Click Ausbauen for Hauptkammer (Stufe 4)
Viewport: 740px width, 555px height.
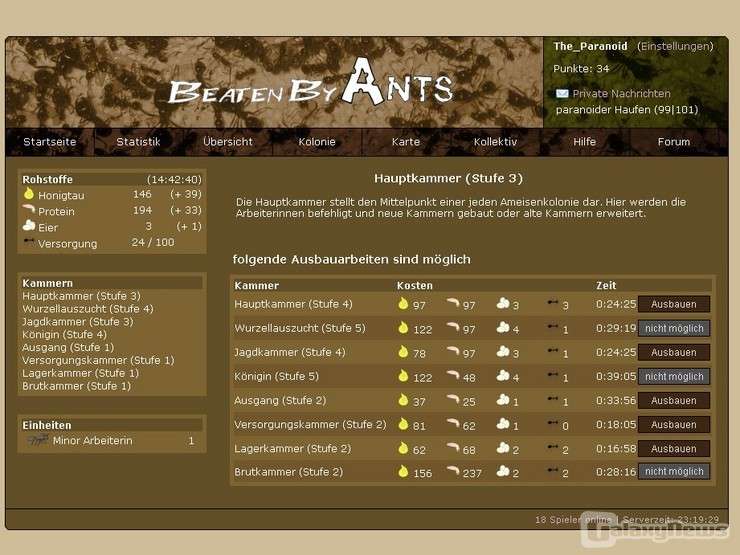pos(674,304)
